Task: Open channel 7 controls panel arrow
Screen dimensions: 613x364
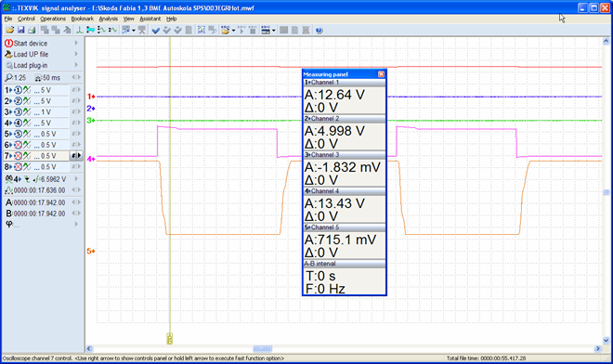Action: (79, 156)
